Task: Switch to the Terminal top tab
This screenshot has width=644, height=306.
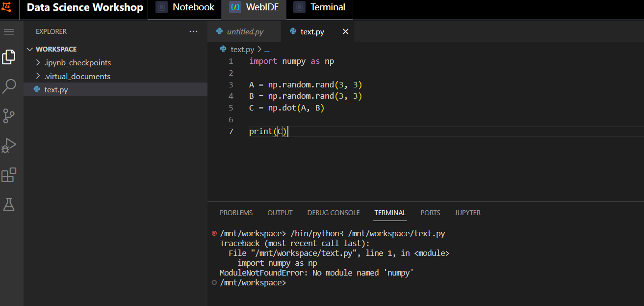Action: pos(319,7)
